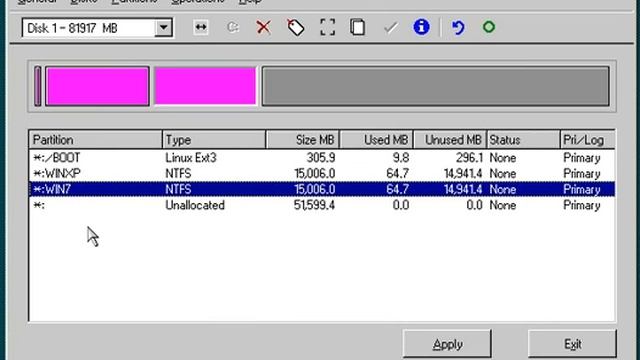Click the copy partition icon
The image size is (640, 360).
point(358,27)
